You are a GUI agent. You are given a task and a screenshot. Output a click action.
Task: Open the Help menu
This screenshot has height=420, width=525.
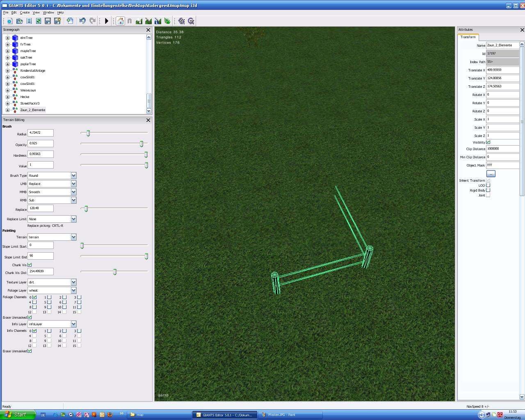pos(60,12)
